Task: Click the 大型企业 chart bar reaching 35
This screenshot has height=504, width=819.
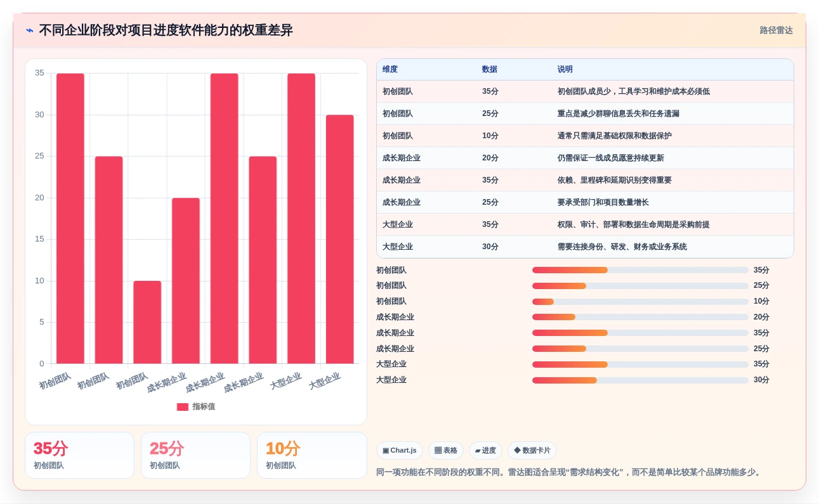Action: [301, 219]
